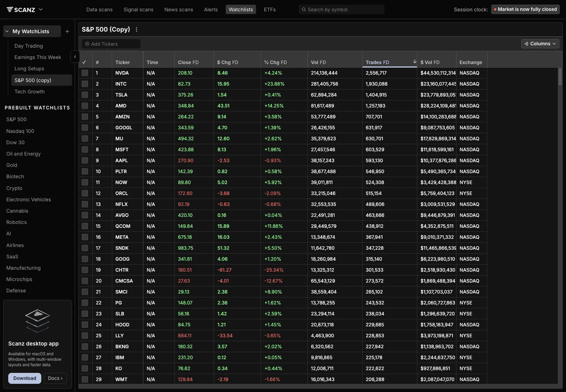Open the Day Trading watchlist

[x=29, y=46]
